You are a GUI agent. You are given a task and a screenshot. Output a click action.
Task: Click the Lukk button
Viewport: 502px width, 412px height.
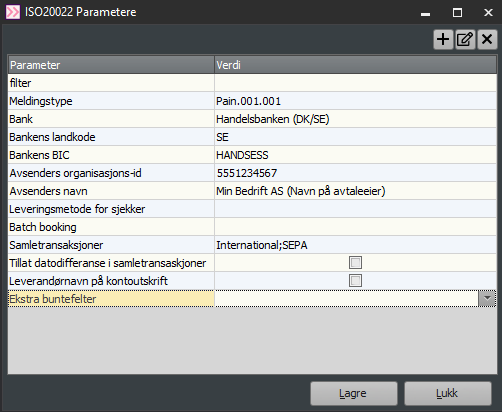(x=448, y=393)
